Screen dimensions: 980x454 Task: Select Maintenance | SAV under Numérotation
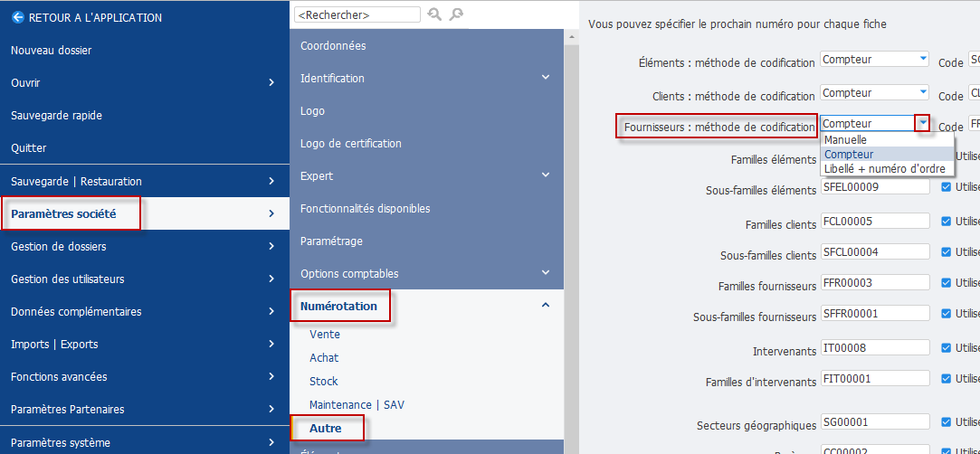(x=357, y=404)
